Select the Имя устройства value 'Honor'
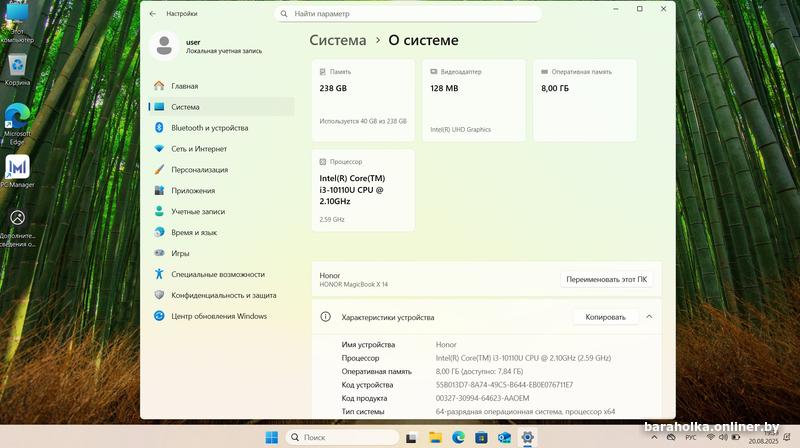 point(446,344)
